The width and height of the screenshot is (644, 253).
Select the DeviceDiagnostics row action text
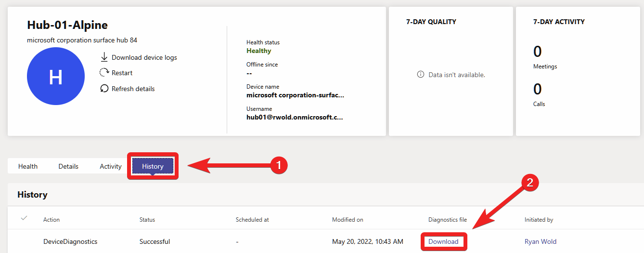click(70, 241)
